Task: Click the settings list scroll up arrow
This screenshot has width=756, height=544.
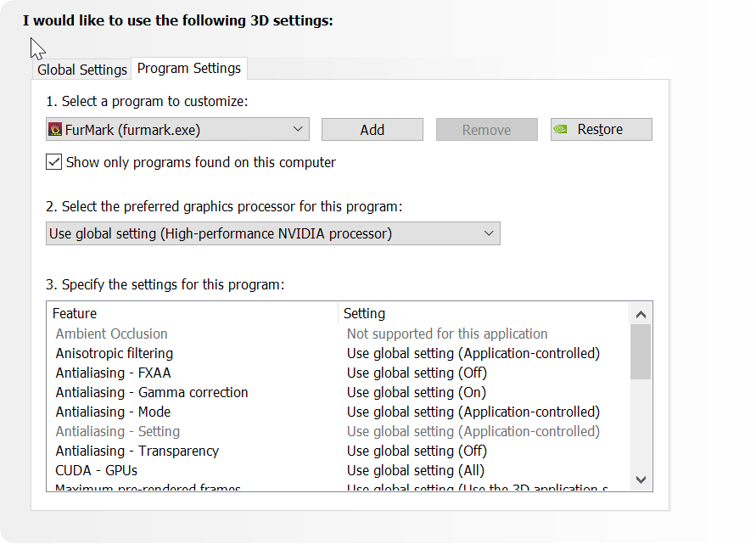Action: (x=641, y=315)
